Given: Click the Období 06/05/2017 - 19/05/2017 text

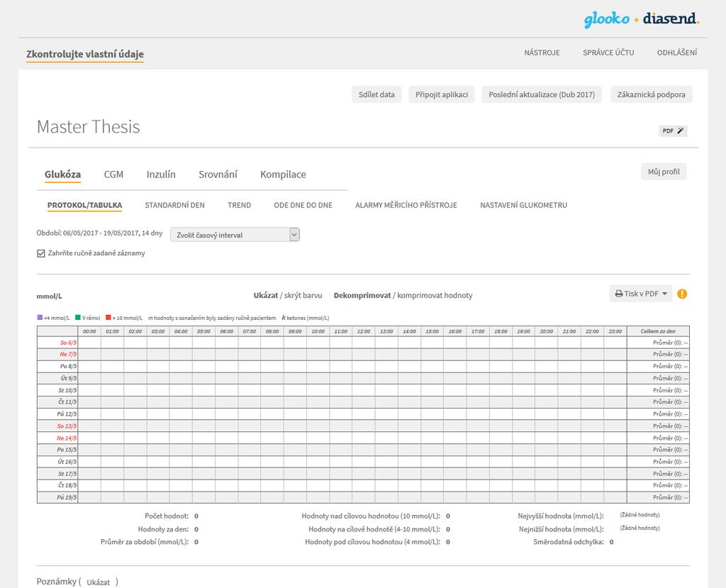Looking at the screenshot, I should [99, 233].
